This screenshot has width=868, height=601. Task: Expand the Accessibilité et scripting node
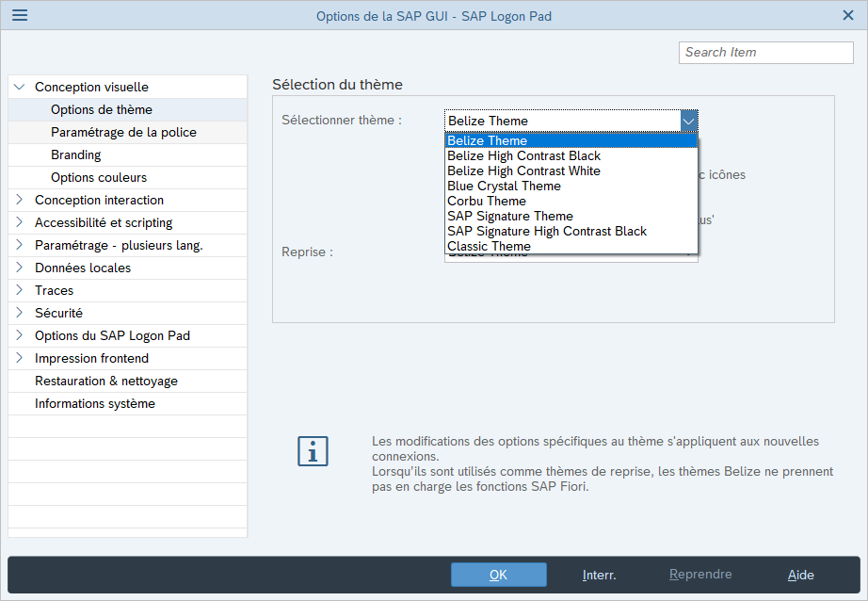[20, 222]
